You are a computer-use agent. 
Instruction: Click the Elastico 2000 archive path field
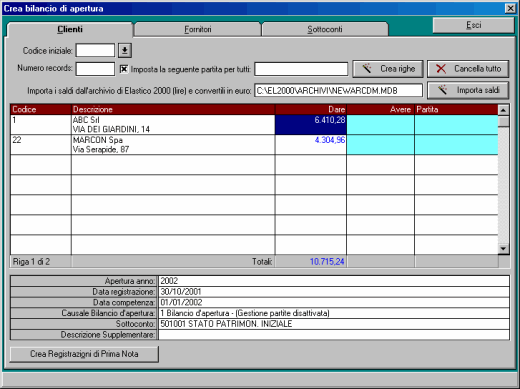click(x=338, y=90)
